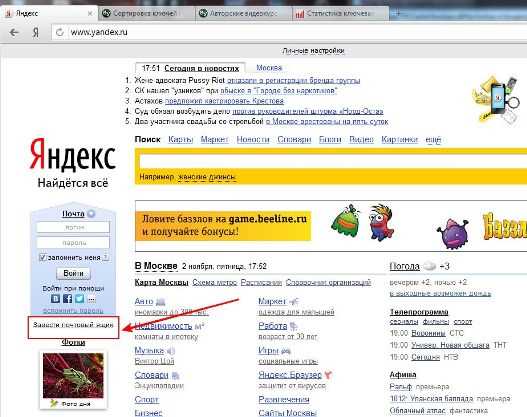
Task: Click the icon beside Словари link
Action: [175, 375]
